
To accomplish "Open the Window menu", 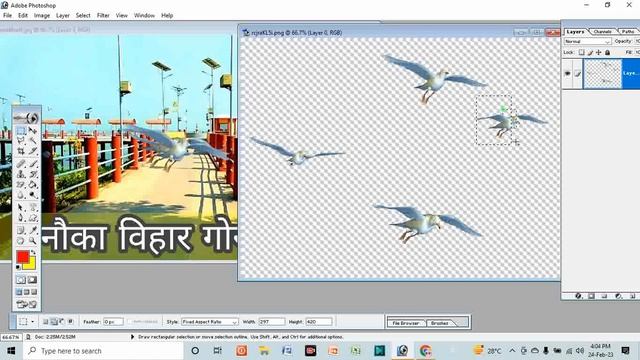I will pos(144,16).
